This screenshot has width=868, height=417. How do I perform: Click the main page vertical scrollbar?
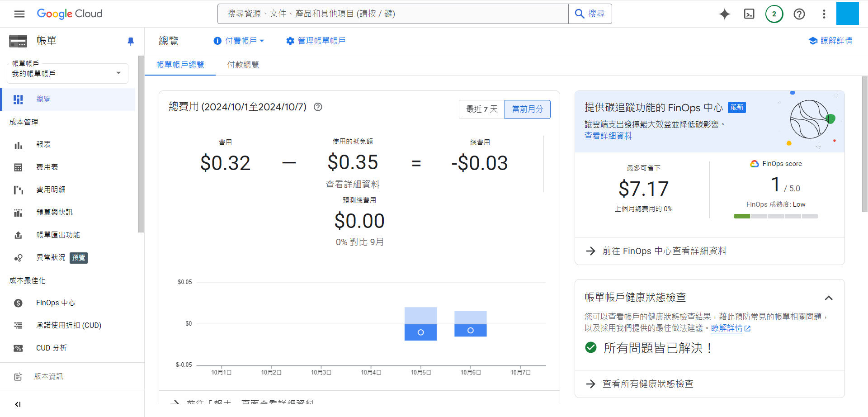864,144
